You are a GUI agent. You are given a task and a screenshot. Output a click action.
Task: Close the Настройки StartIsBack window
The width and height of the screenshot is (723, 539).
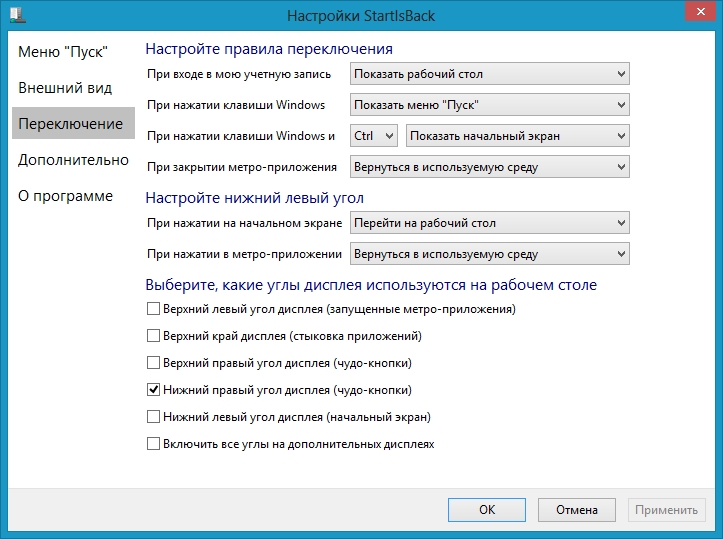coord(700,12)
